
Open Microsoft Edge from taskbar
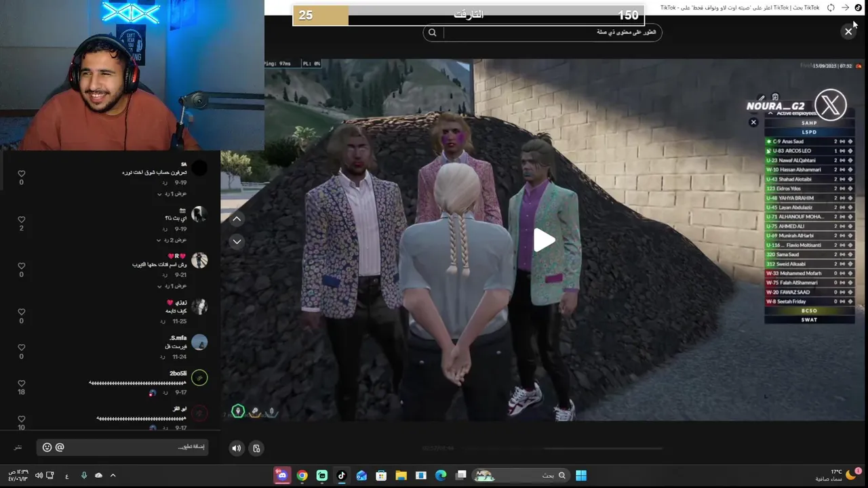440,476
